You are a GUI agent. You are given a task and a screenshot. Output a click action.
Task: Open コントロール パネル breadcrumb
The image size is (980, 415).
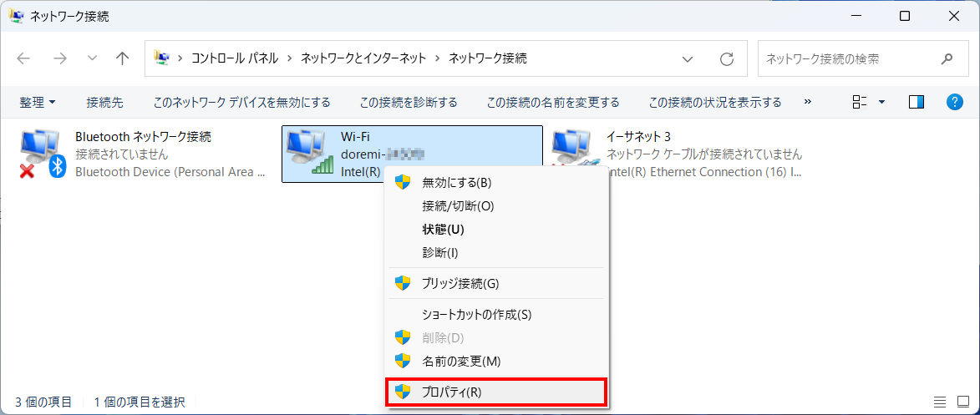click(235, 58)
